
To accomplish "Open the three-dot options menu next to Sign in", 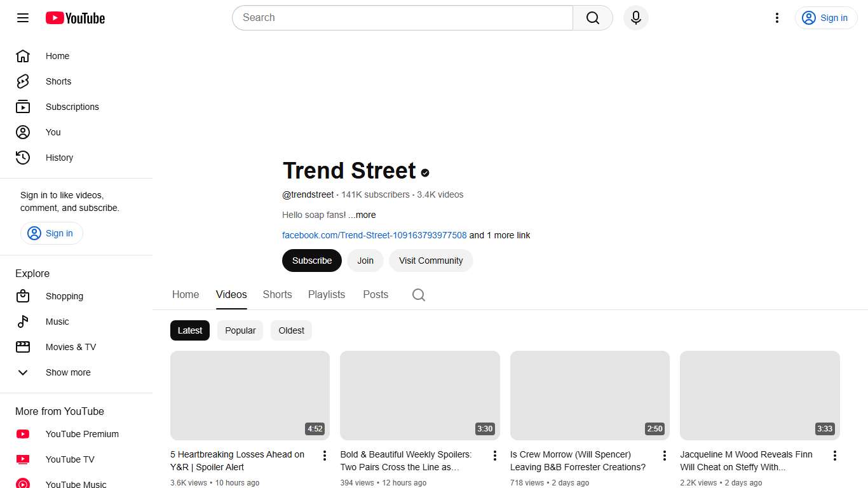I will click(776, 18).
